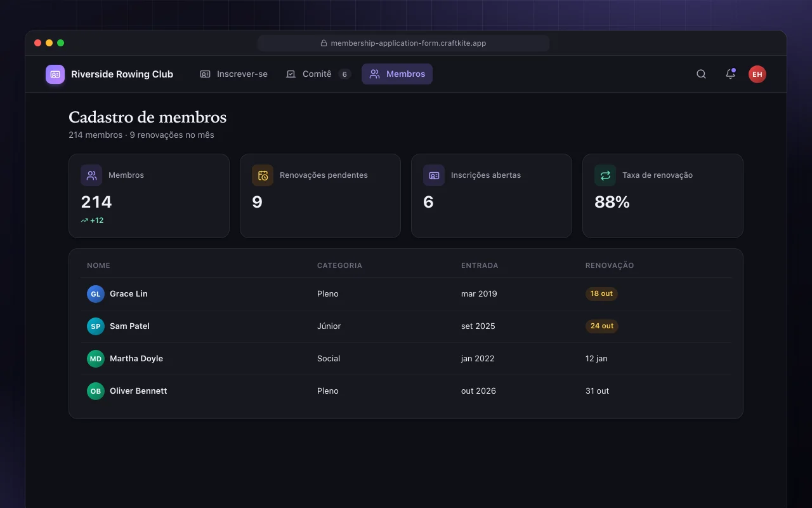This screenshot has width=812, height=508.
Task: Click the jan 2022 entry date
Action: coord(478,359)
